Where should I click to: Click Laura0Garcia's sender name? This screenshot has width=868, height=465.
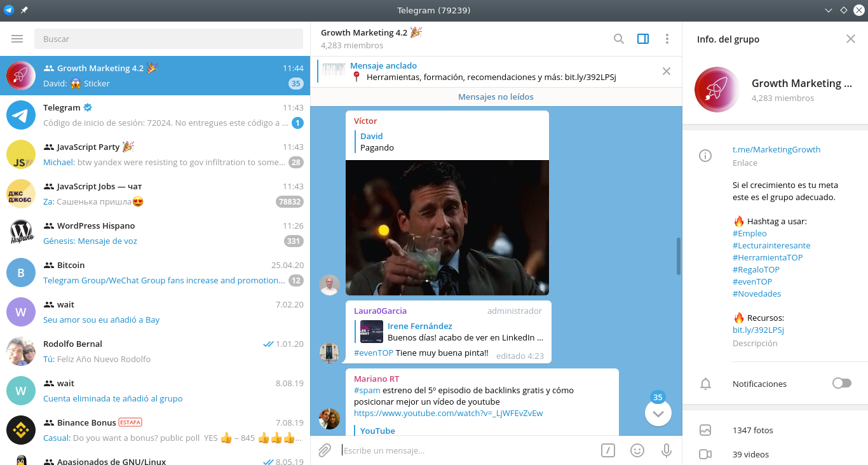point(380,311)
